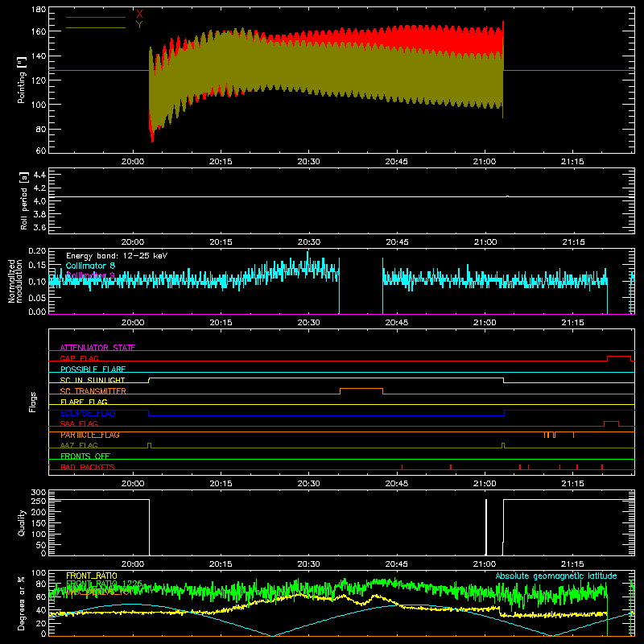Select the Energy band: 12-25 keV text
644x644 pixels.
click(x=117, y=256)
